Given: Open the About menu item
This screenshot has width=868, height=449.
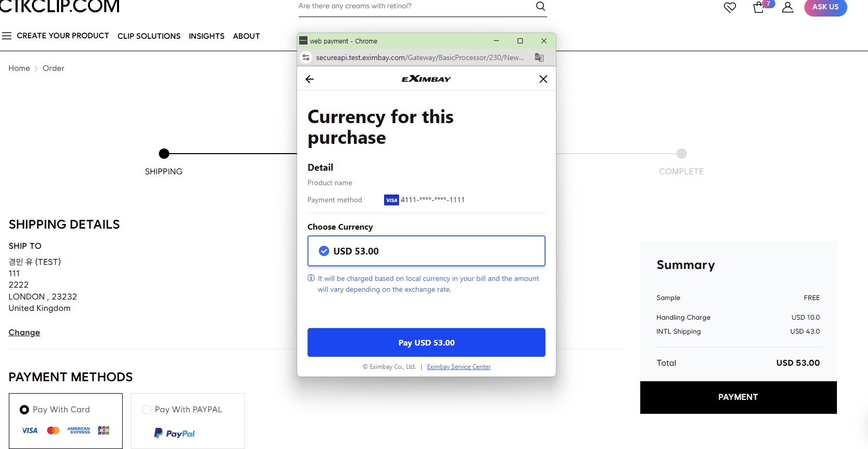Looking at the screenshot, I should tap(246, 36).
